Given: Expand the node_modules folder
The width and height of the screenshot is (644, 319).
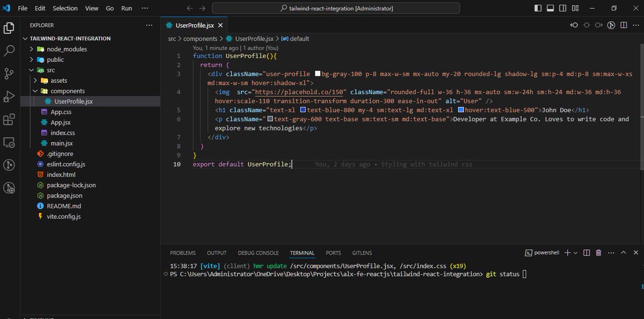Looking at the screenshot, I should [x=67, y=49].
